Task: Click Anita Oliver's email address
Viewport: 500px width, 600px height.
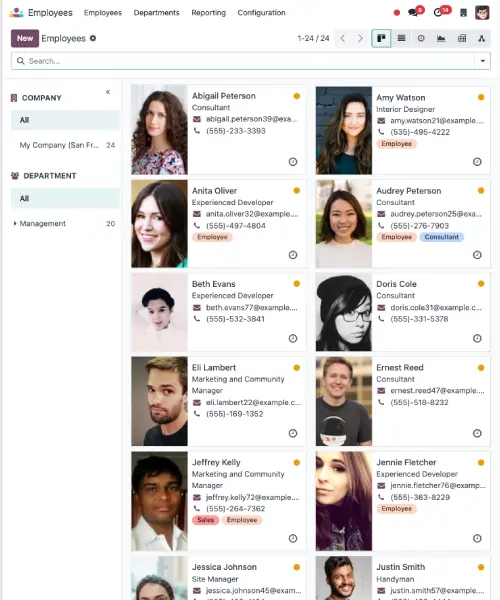Action: pyautogui.click(x=252, y=214)
